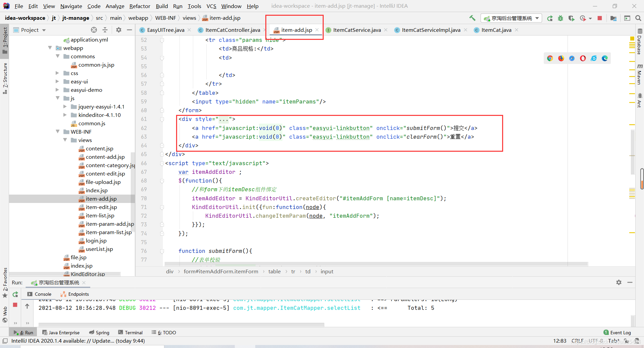
Task: Open the Refactor menu
Action: [140, 6]
